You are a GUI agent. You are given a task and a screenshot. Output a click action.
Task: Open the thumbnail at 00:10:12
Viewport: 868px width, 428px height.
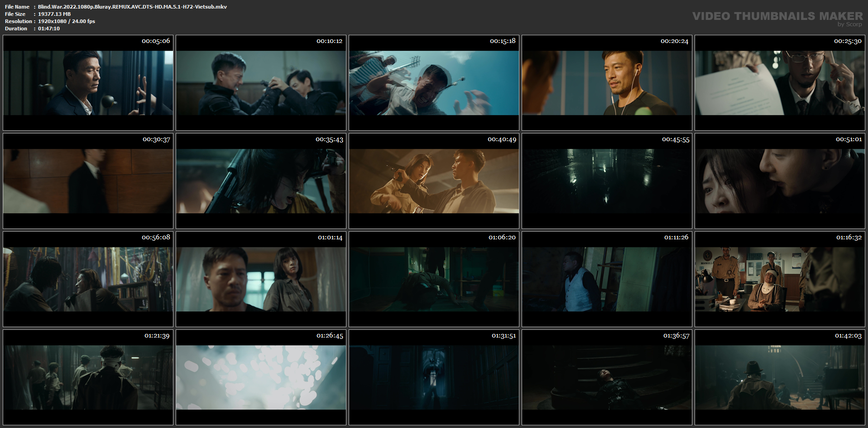click(x=261, y=83)
